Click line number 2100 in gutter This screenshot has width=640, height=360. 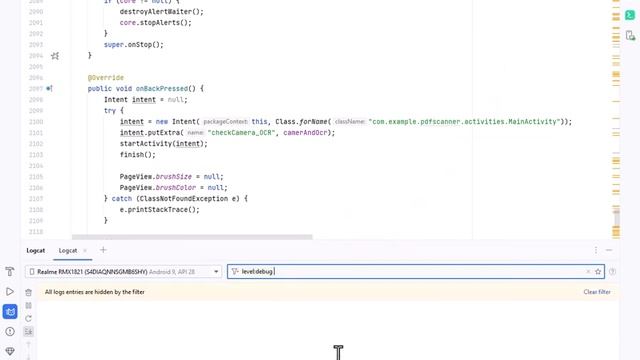click(x=36, y=122)
